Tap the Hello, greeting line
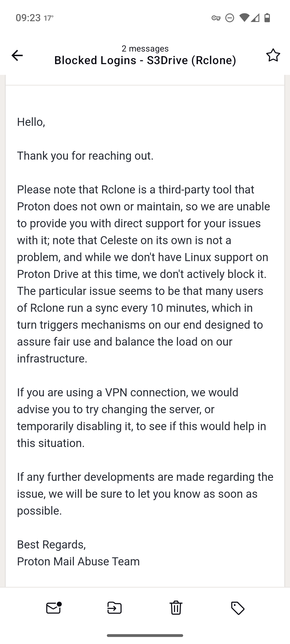 31,122
